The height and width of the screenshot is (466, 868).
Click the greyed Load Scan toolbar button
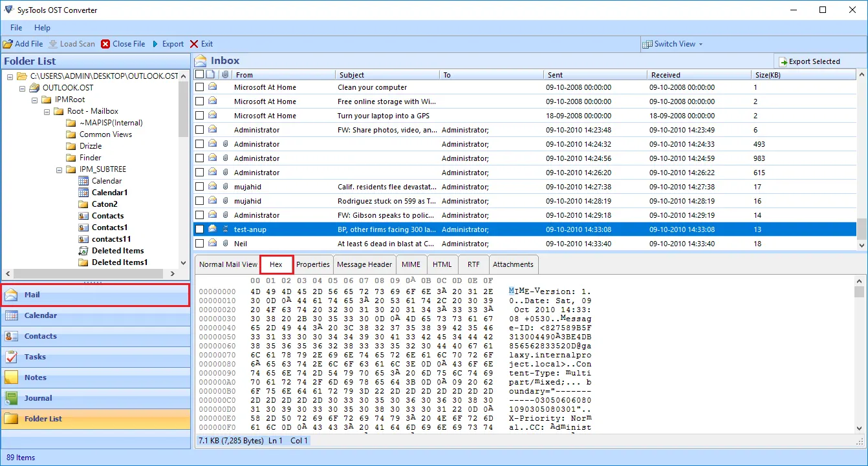click(x=72, y=44)
